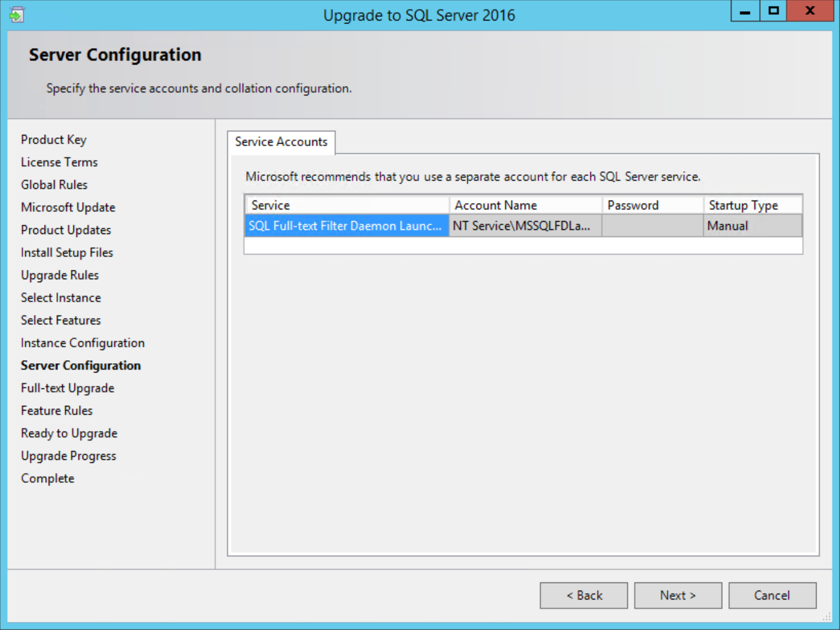840x630 pixels.
Task: Click the NT Service\MSSQLFDLa... account name cell
Action: [525, 226]
